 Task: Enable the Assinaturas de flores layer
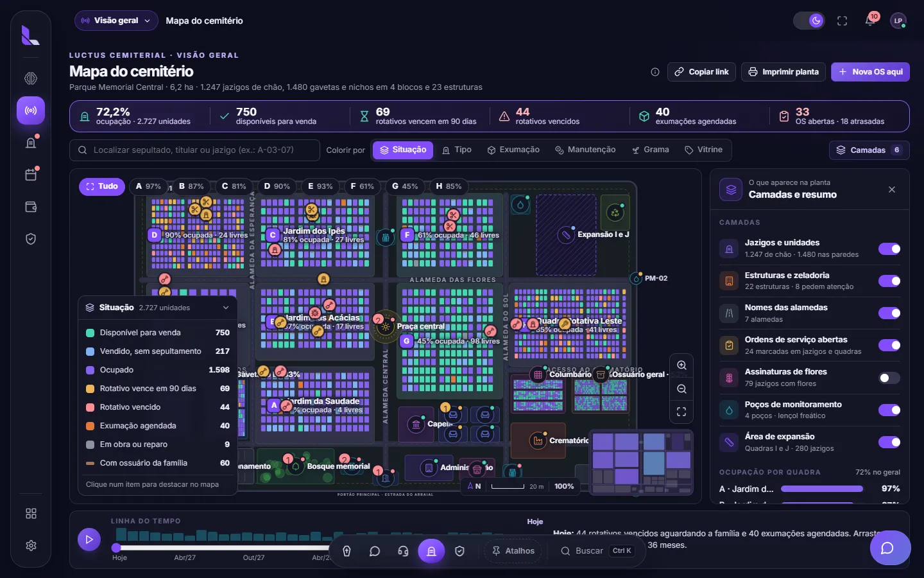pos(889,378)
